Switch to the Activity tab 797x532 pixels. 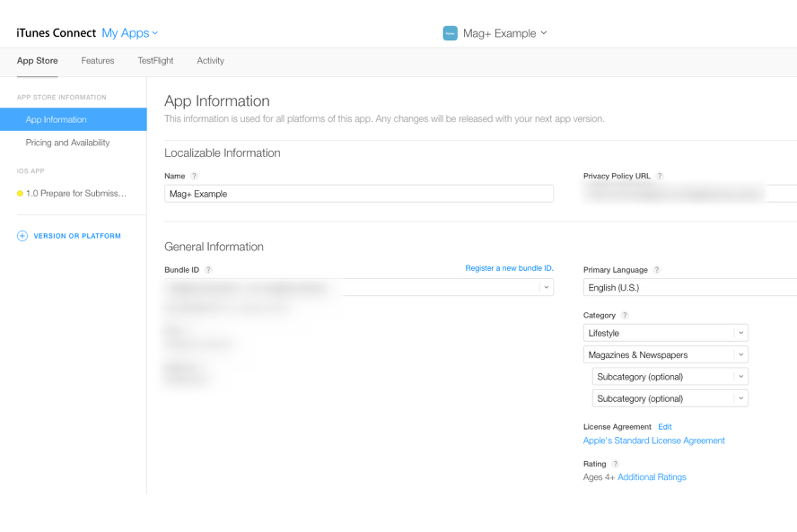pos(210,60)
